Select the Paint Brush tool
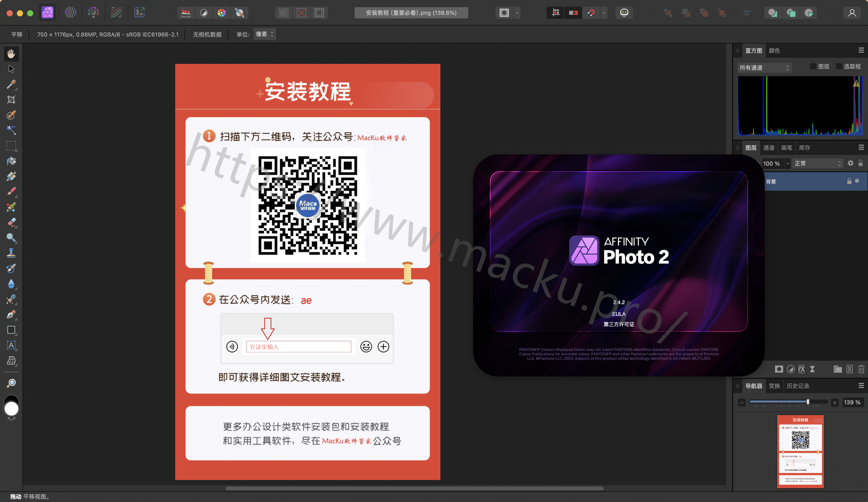Screen dimensions: 868x502 pyautogui.click(x=11, y=191)
